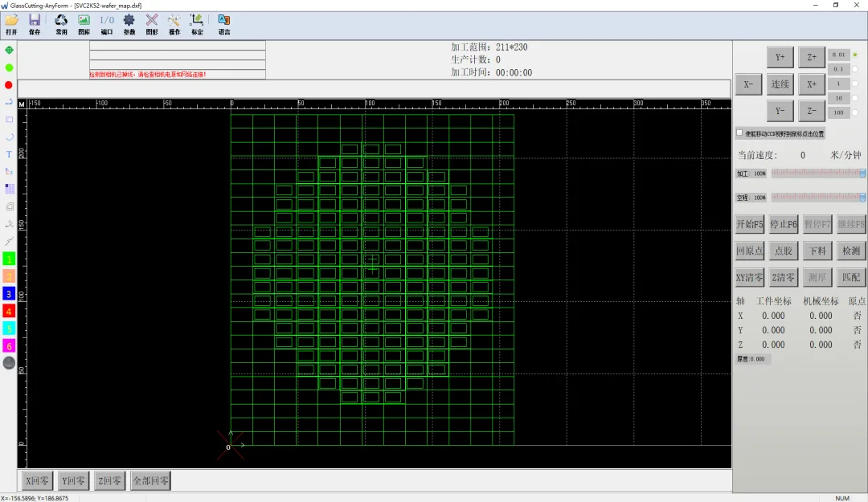Image resolution: width=868 pixels, height=502 pixels.
Task: Select the 1 step radio button
Action: [854, 84]
